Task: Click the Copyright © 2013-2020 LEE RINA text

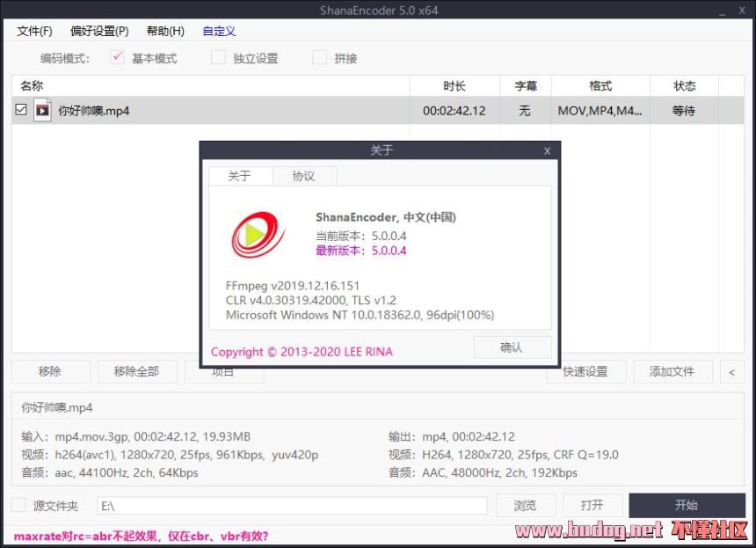Action: 302,352
